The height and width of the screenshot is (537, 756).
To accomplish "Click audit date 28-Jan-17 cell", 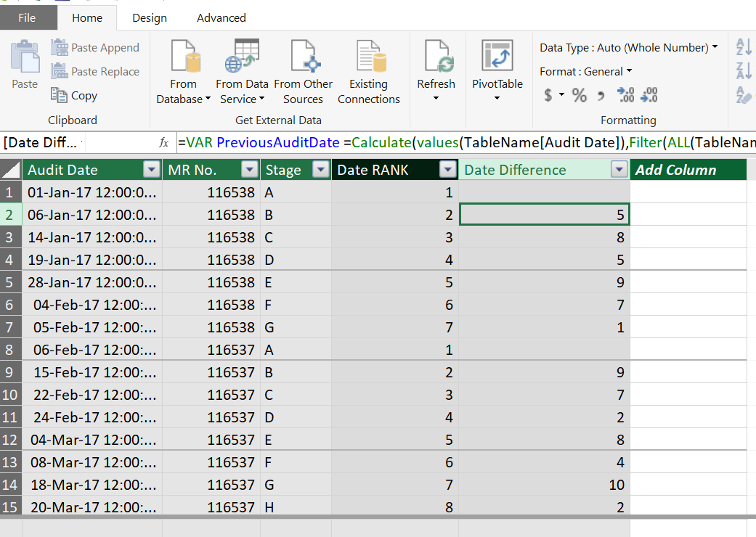I will coord(92,282).
